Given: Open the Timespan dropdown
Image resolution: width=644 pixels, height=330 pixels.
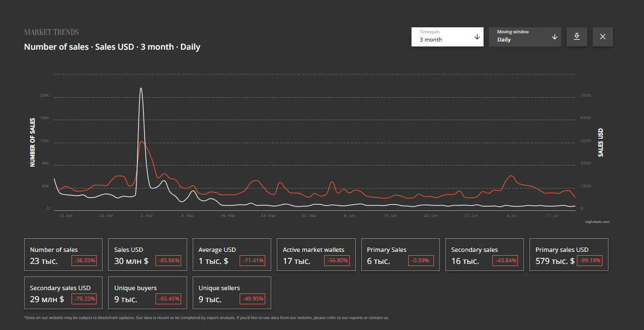Looking at the screenshot, I should (x=446, y=37).
